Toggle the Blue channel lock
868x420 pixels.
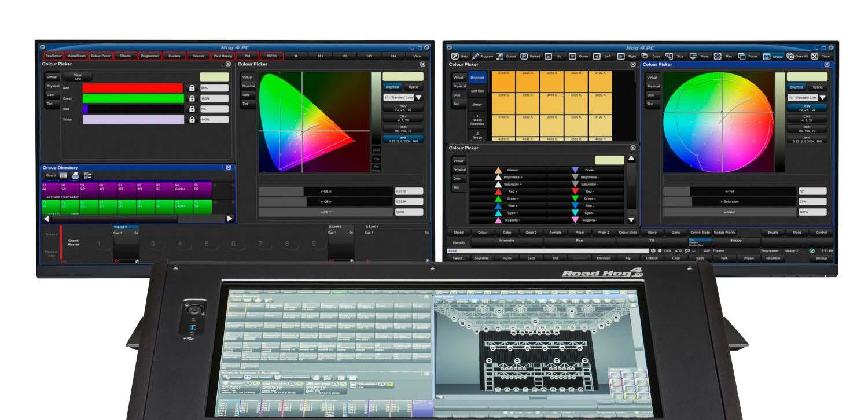(x=192, y=109)
